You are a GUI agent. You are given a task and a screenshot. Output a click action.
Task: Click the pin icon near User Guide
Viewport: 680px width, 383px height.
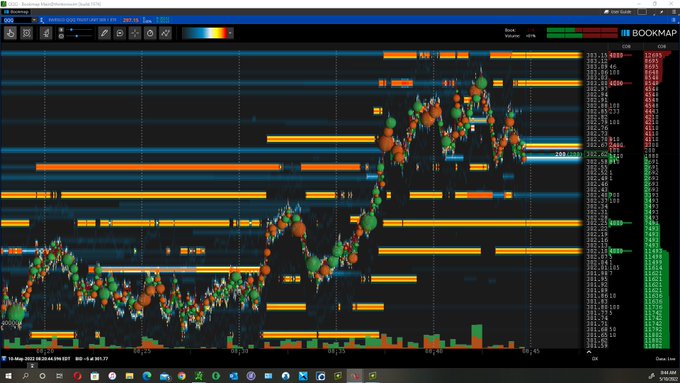coord(662,12)
